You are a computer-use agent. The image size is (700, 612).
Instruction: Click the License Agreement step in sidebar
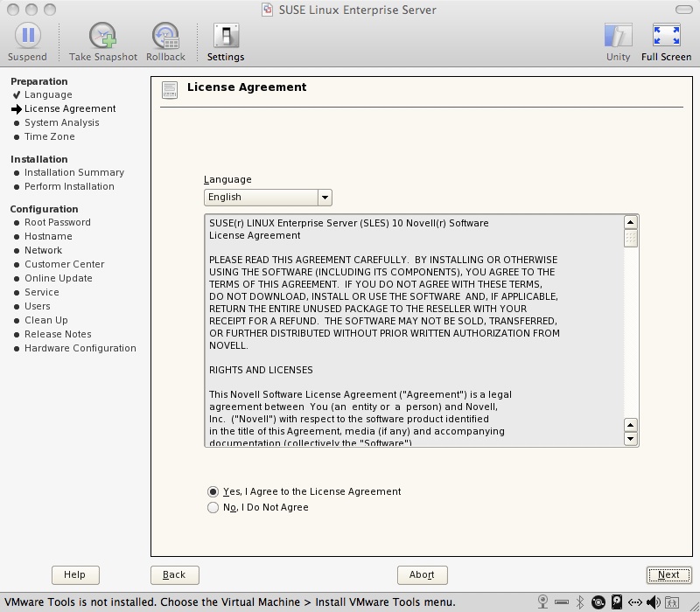[70, 108]
